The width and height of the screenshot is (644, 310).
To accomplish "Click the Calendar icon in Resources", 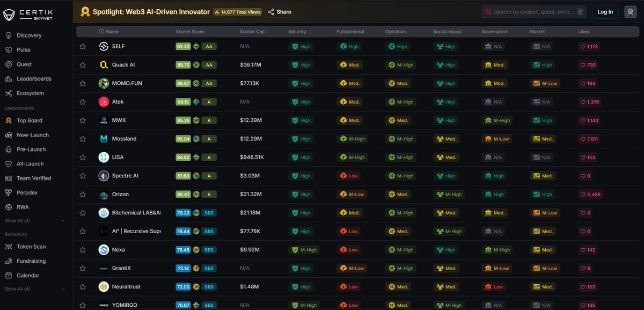I will pyautogui.click(x=8, y=276).
